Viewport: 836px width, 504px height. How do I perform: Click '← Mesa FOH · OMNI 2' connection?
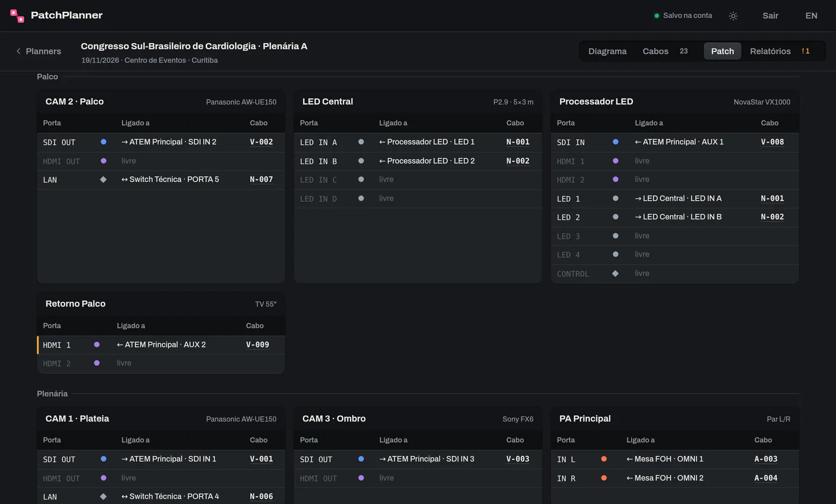[x=665, y=478]
